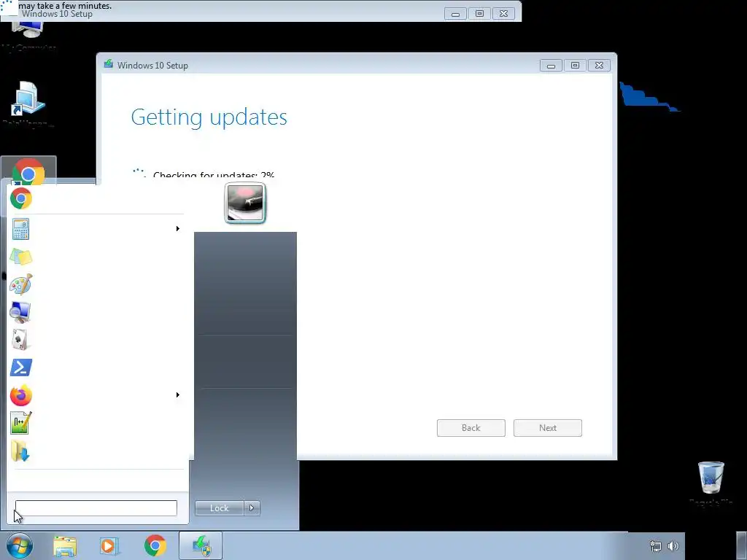This screenshot has height=560, width=747.
Task: Focus the Start menu search box
Action: pos(96,508)
